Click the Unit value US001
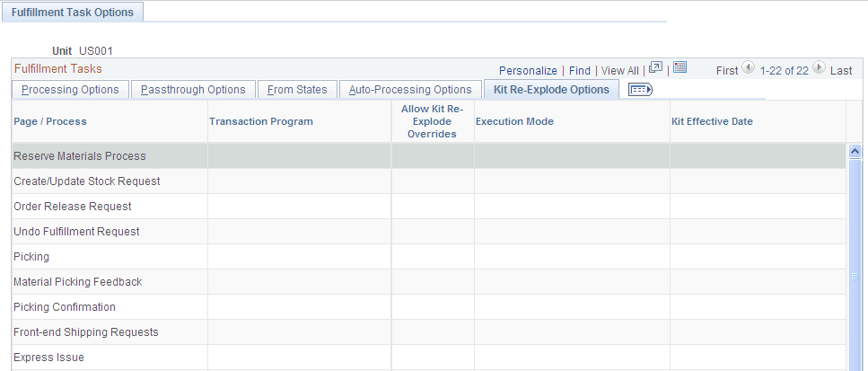This screenshot has width=868, height=371. (x=96, y=51)
